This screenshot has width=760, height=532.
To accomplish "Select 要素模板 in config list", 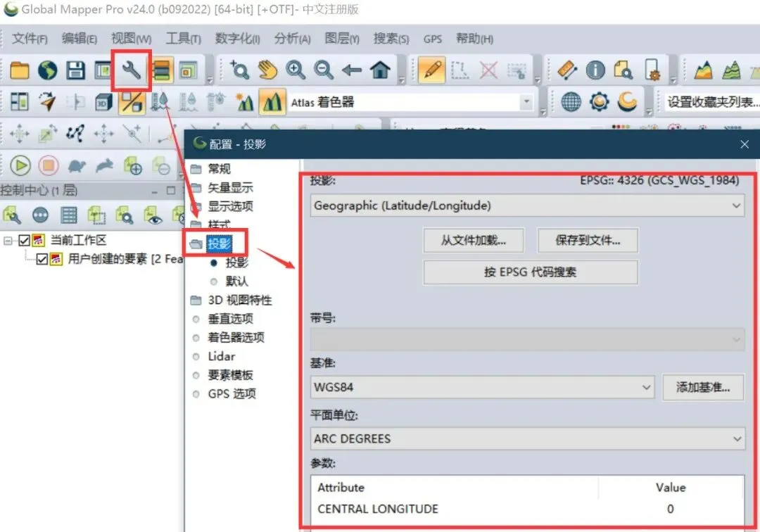I will (230, 375).
